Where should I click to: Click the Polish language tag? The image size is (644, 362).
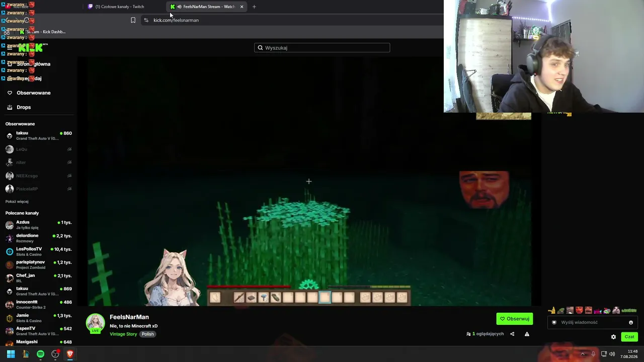[x=147, y=334]
